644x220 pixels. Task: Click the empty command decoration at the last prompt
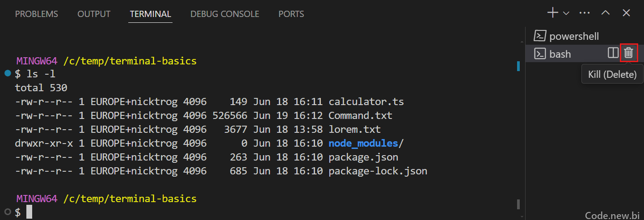tap(8, 212)
